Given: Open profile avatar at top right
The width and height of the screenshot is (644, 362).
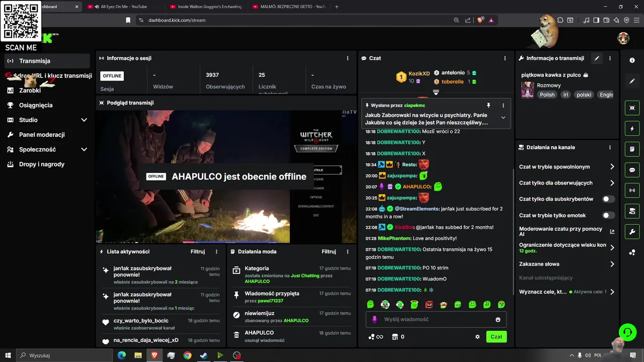Looking at the screenshot, I should pos(623,38).
